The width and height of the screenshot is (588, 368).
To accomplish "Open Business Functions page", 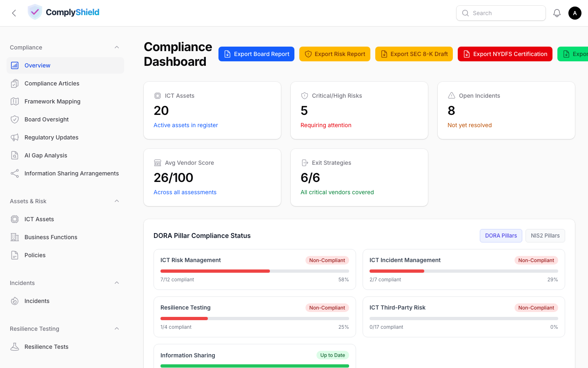I will 65,237.
